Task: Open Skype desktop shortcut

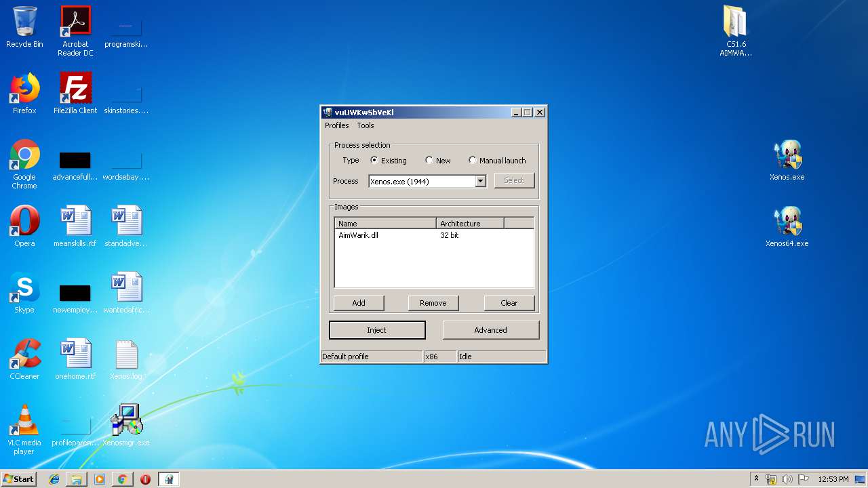Action: coord(24,293)
